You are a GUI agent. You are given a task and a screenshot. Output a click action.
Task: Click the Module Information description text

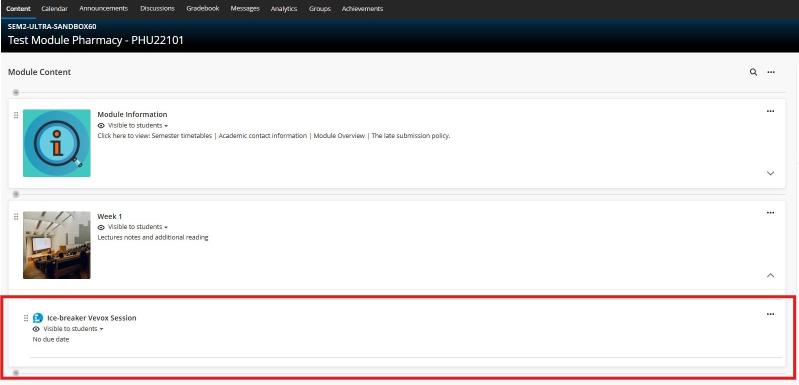(274, 136)
